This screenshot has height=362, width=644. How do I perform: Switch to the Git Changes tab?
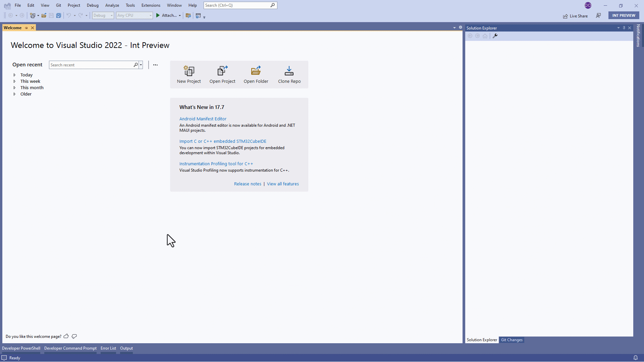point(512,340)
